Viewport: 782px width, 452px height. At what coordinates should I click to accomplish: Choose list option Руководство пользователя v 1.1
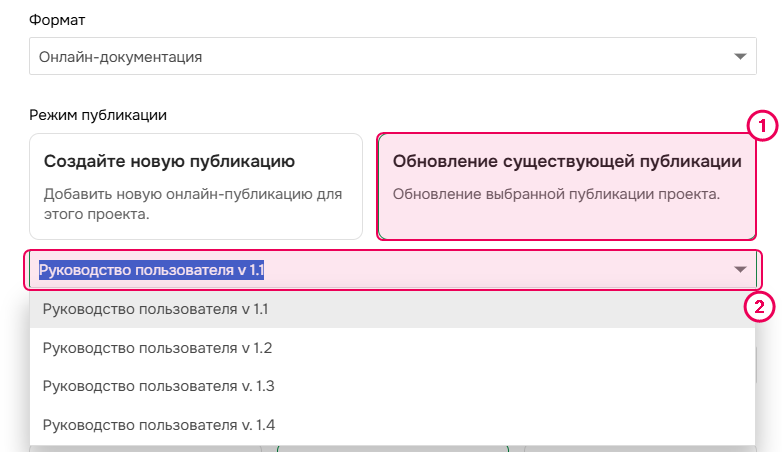point(392,309)
